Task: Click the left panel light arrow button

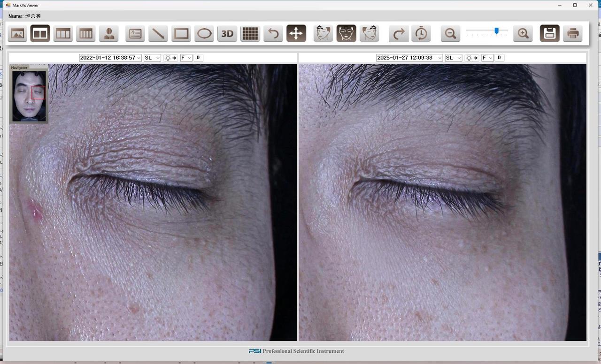Action: 170,58
